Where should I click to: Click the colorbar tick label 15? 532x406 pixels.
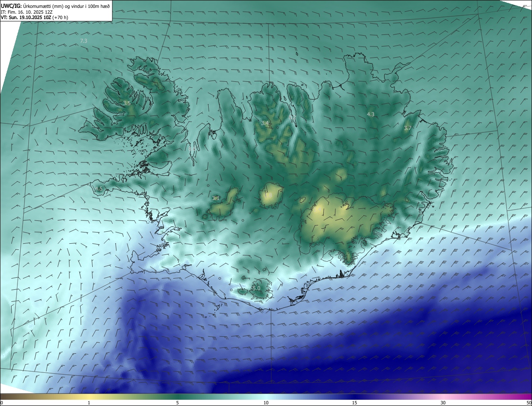pos(355,403)
